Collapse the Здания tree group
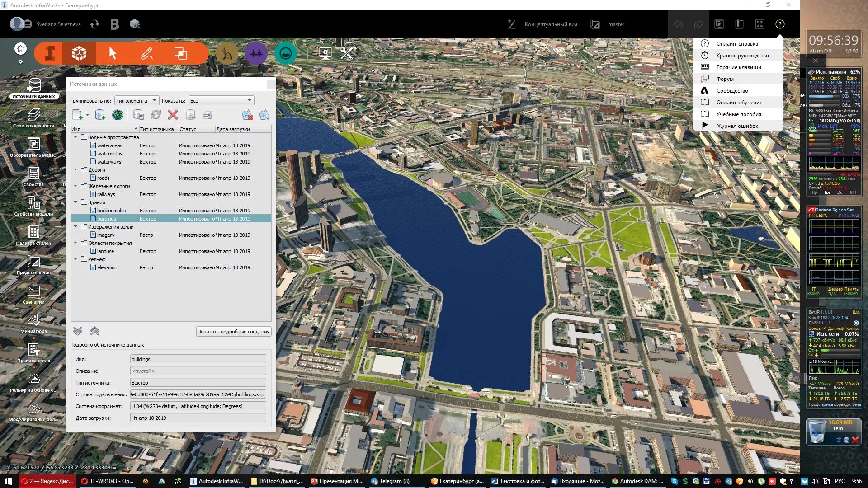The width and height of the screenshot is (868, 488). [x=75, y=202]
